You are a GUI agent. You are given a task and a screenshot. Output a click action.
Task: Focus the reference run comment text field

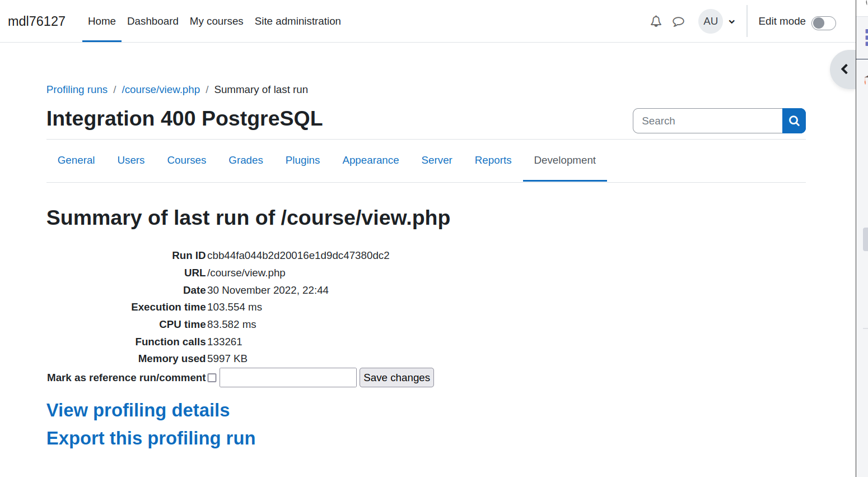pyautogui.click(x=288, y=378)
